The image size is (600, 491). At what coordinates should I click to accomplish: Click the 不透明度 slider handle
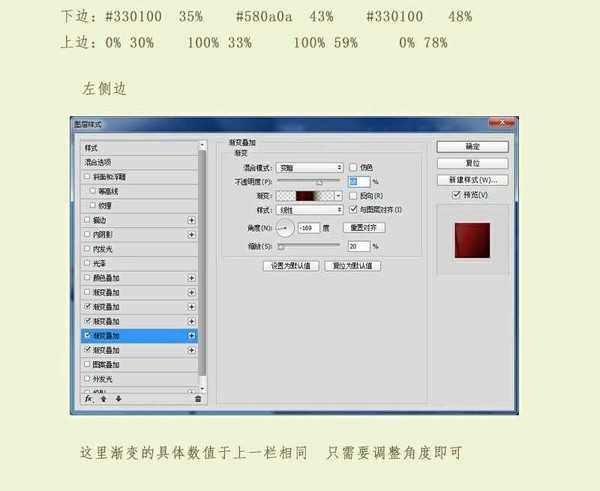click(x=320, y=183)
